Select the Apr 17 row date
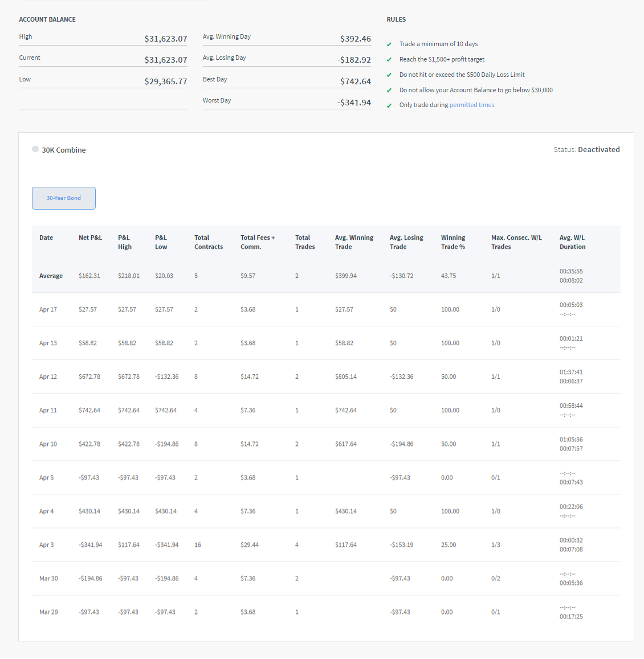The width and height of the screenshot is (644, 659). pos(48,310)
